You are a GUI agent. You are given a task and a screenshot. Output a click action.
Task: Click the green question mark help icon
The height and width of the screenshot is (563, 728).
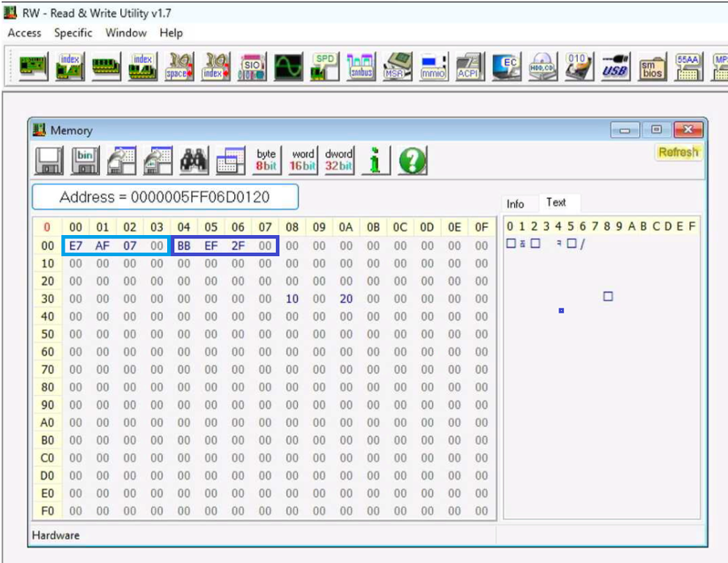(412, 161)
